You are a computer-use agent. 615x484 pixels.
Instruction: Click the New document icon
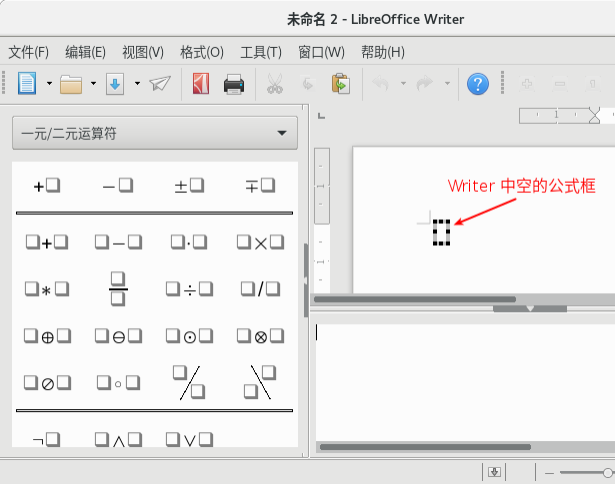click(x=27, y=83)
